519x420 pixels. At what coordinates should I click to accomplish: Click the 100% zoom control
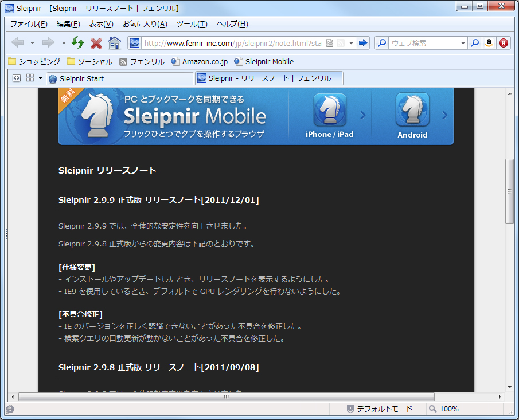447,409
